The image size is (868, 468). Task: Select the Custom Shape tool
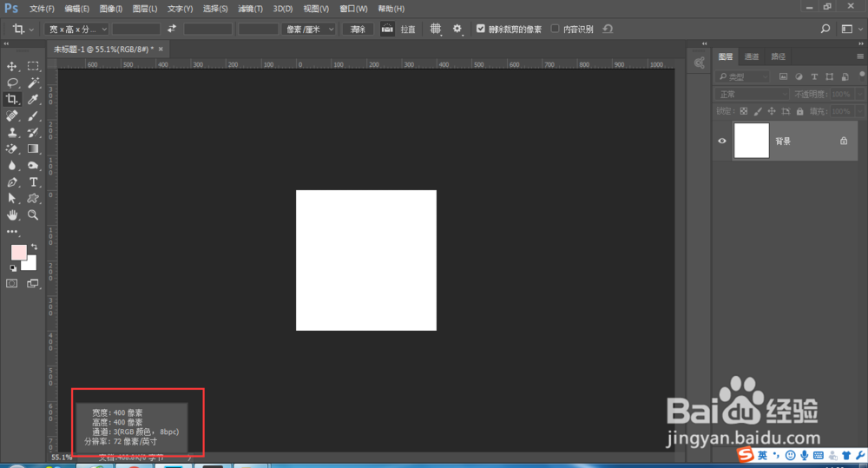(x=33, y=198)
